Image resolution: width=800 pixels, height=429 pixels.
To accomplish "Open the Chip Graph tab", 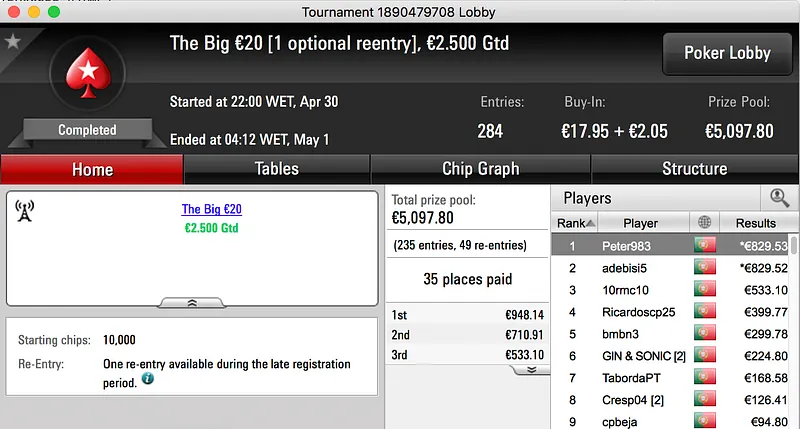I will (480, 169).
